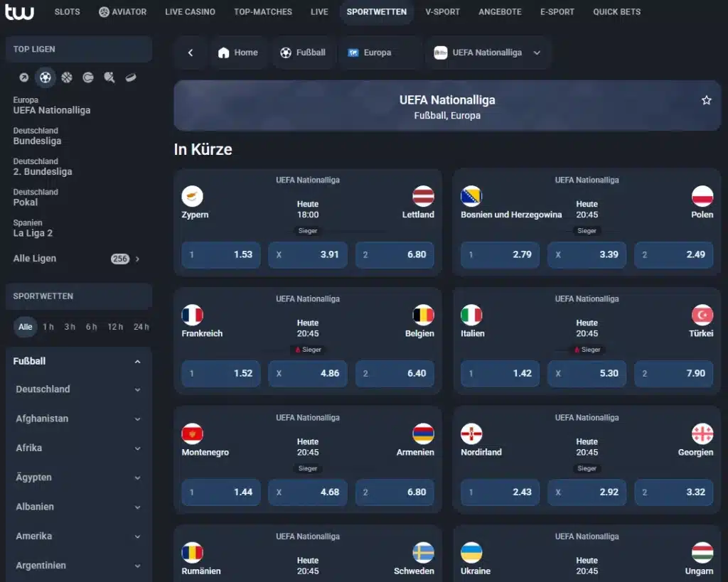Click the Polen flag icon
Image resolution: width=728 pixels, height=582 pixels.
702,196
